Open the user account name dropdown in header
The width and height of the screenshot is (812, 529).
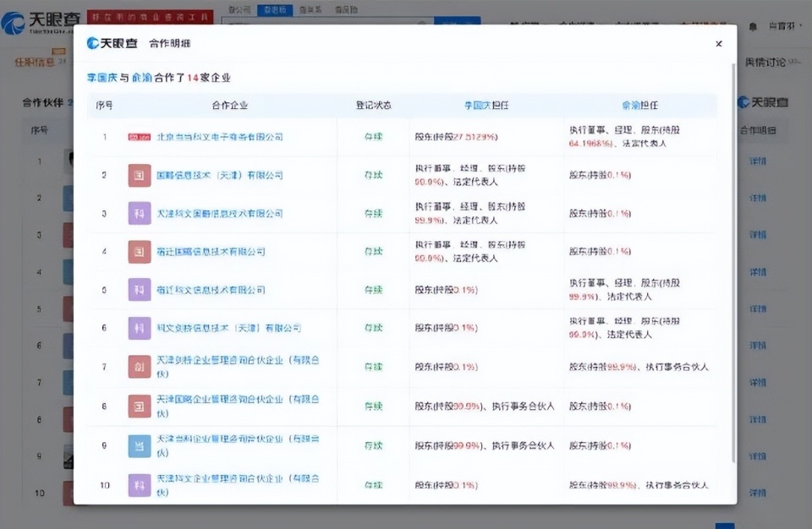785,26
